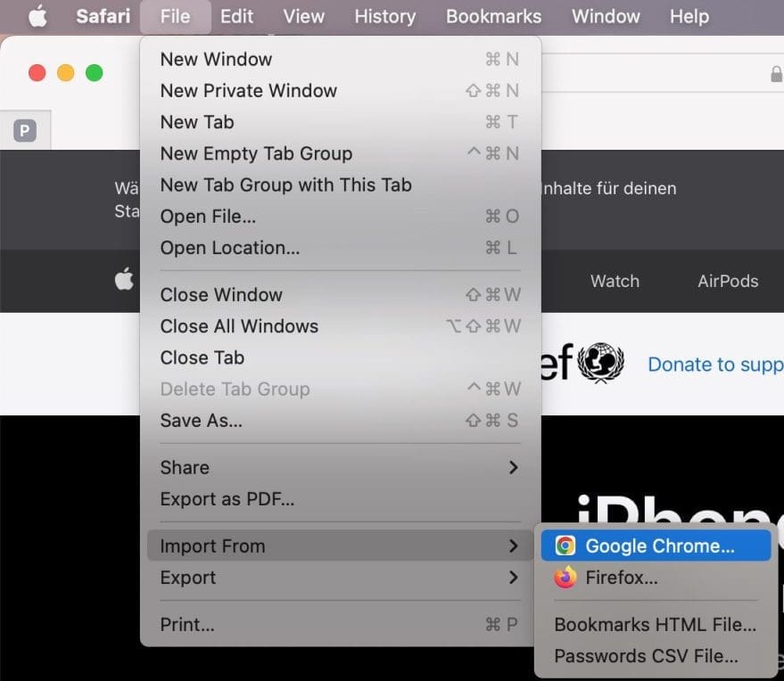Click the UNICEF emblem on the banner
Viewport: 784px width, 681px height.
[x=601, y=364]
